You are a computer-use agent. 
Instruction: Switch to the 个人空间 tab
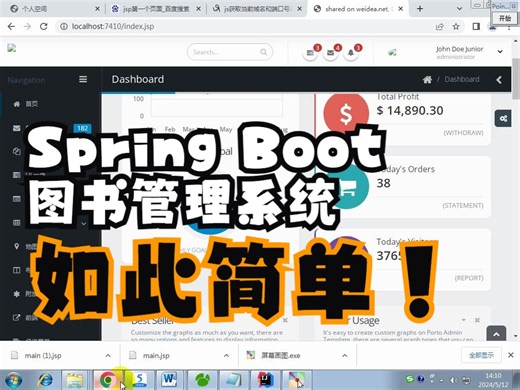pyautogui.click(x=53, y=9)
